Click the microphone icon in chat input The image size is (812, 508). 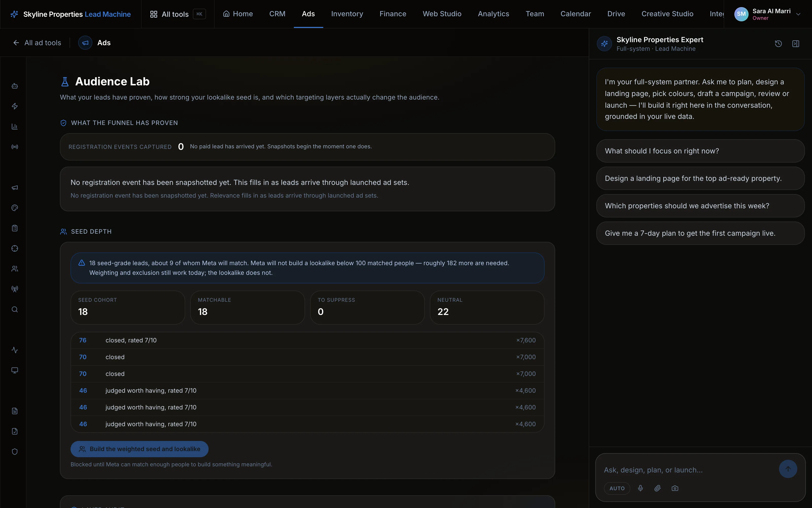(640, 488)
